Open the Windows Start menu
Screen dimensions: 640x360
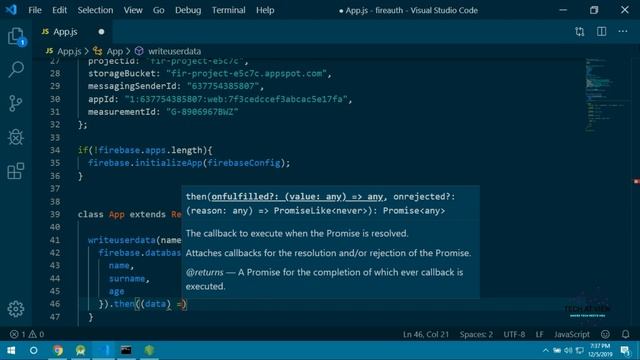(11, 350)
